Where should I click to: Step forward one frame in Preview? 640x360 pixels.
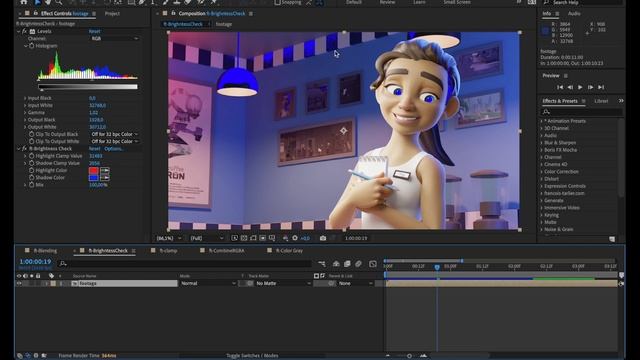click(590, 87)
